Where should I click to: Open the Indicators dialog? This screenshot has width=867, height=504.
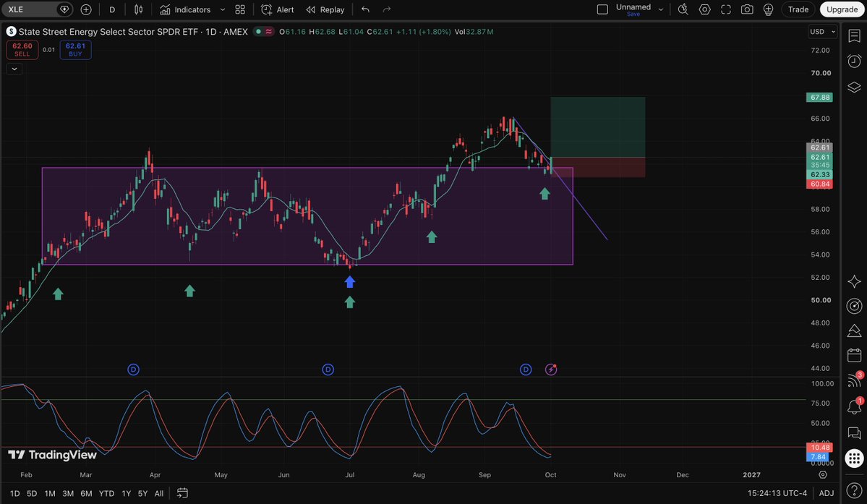[x=185, y=9]
